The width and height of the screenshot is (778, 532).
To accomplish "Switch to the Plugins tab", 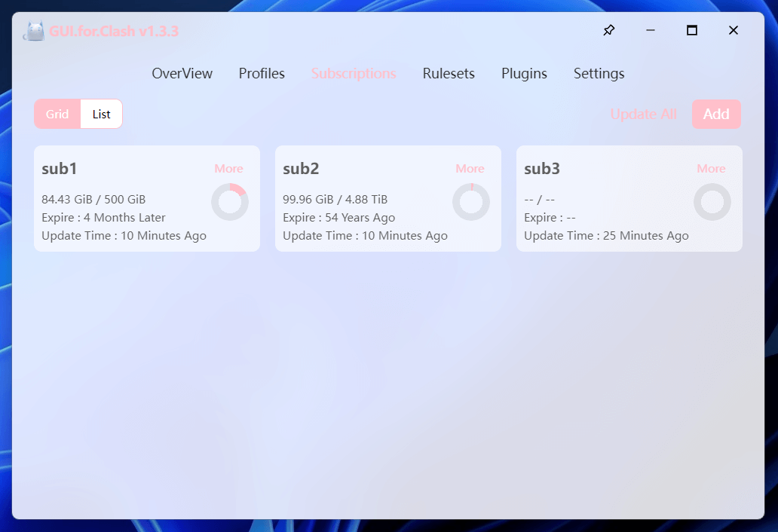I will tap(524, 73).
